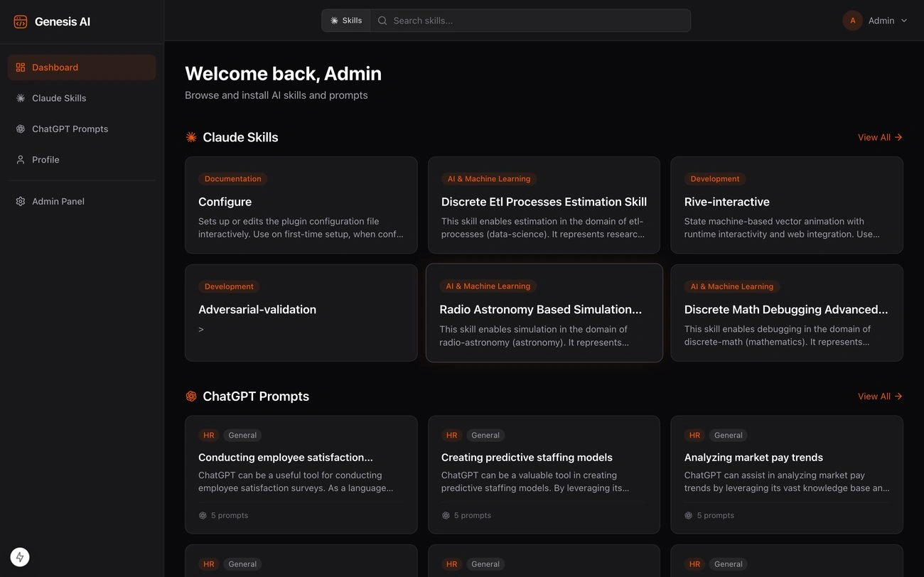Click HR tag on employee satisfaction card
Image resolution: width=924 pixels, height=577 pixels.
pos(209,436)
